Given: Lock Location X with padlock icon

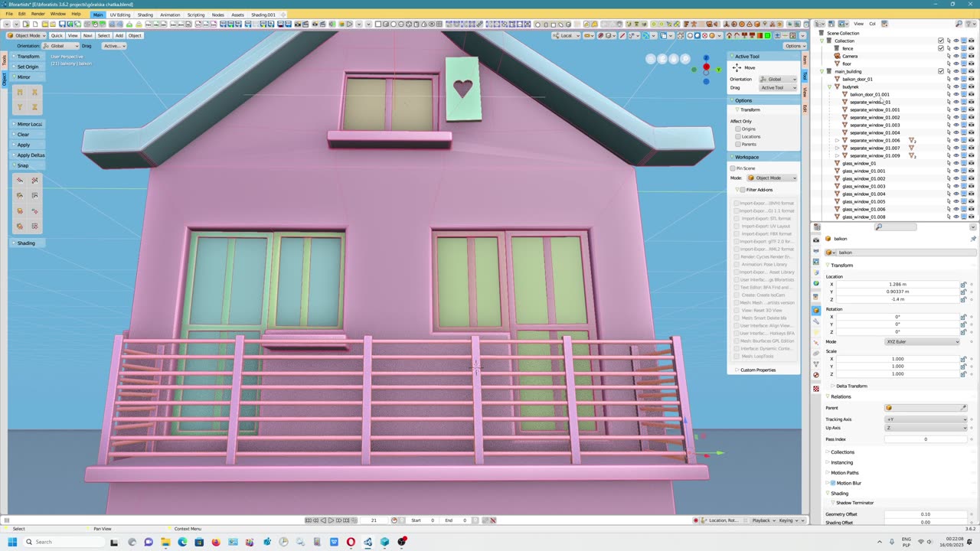Looking at the screenshot, I should point(963,284).
